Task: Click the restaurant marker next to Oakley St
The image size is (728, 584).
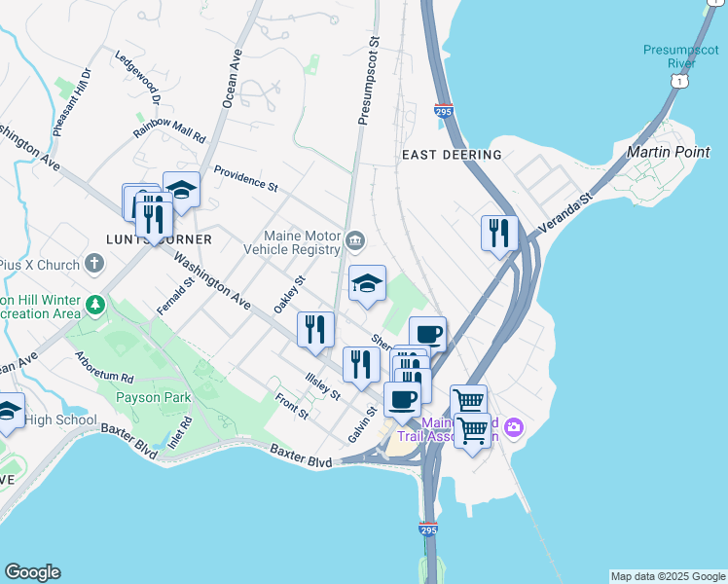Action: [x=315, y=330]
